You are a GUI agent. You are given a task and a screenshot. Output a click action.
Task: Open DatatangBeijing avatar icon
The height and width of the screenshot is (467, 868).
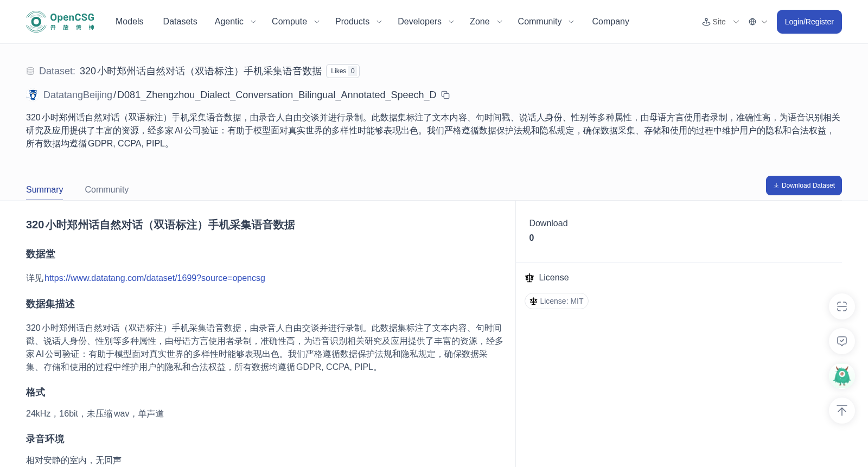(x=33, y=95)
